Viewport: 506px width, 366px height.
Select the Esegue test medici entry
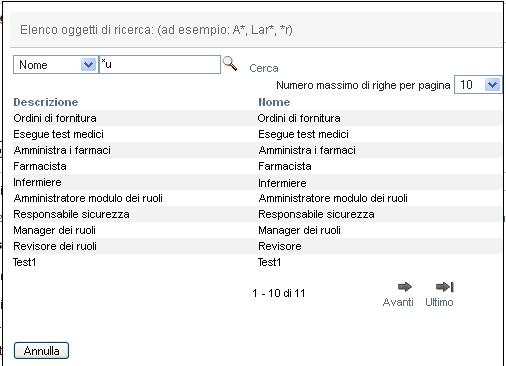coord(257,134)
